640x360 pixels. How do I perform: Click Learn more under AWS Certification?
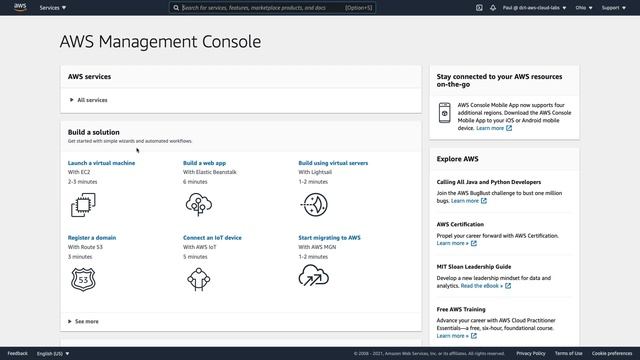452,243
